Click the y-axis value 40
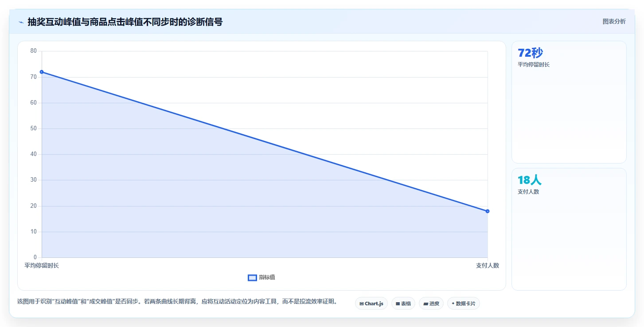Viewport: 644px width, 327px height. [x=34, y=154]
